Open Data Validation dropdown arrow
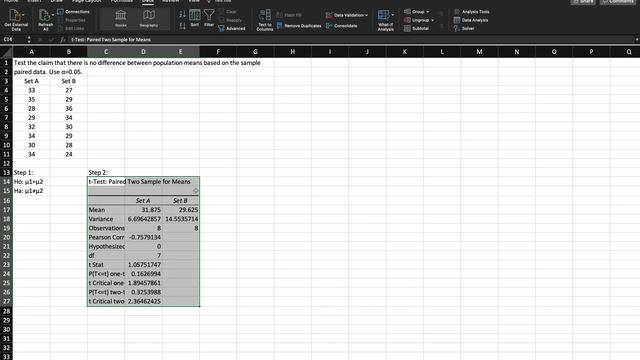Screen dimensions: 640x360 click(367, 15)
